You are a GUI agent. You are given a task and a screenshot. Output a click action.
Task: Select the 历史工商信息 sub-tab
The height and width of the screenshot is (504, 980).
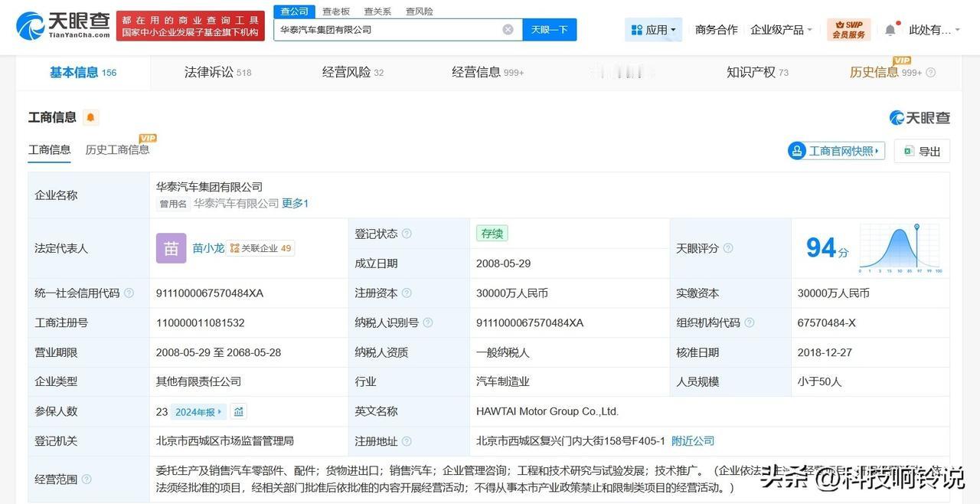118,150
